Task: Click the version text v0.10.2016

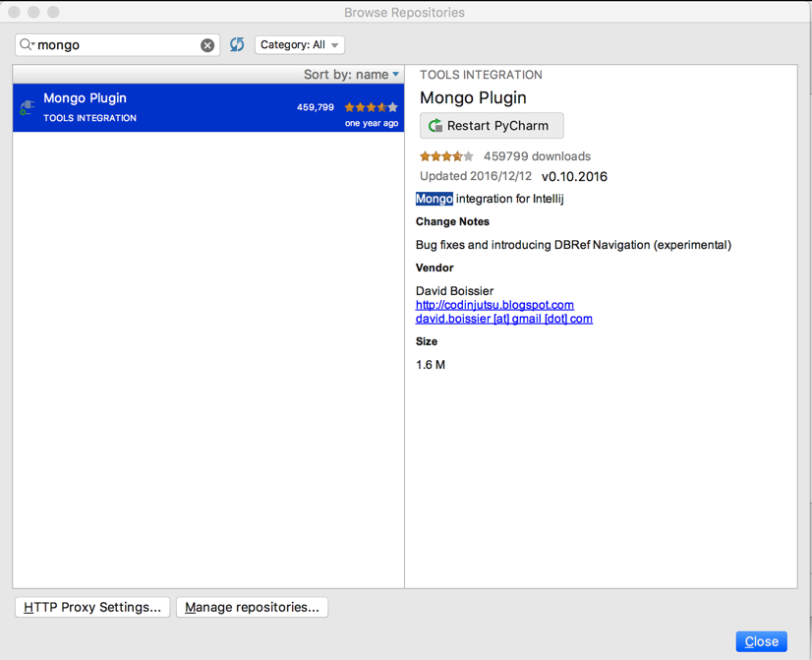Action: (574, 177)
